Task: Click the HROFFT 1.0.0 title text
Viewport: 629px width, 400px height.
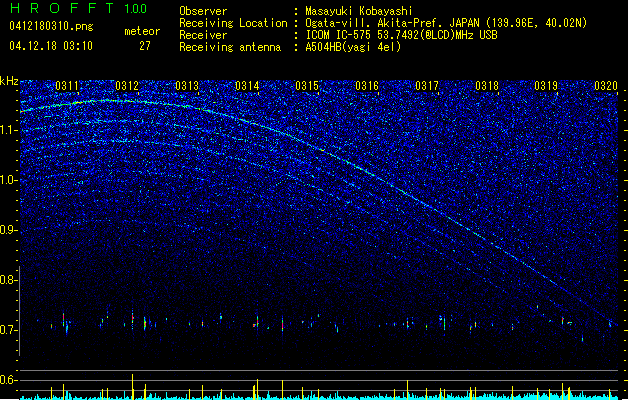Action: (x=79, y=8)
